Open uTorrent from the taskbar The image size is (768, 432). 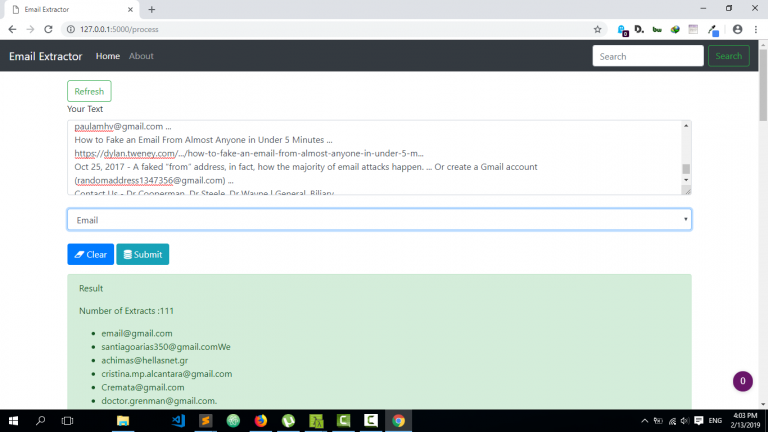pos(288,421)
